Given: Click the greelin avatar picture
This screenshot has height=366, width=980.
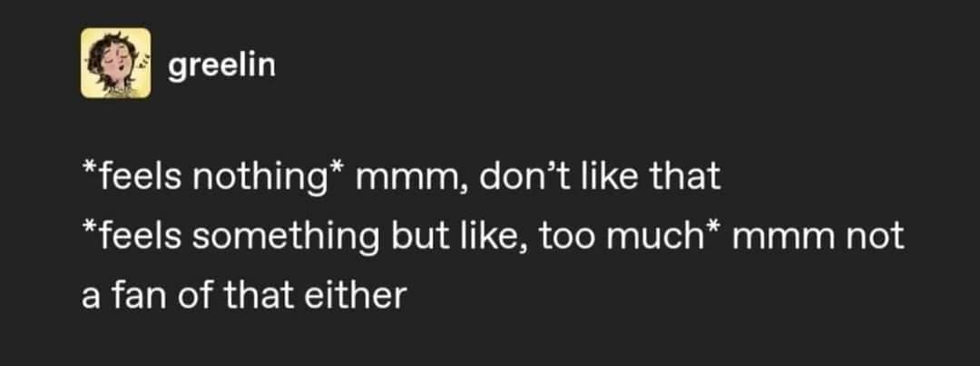Looking at the screenshot, I should click(113, 63).
